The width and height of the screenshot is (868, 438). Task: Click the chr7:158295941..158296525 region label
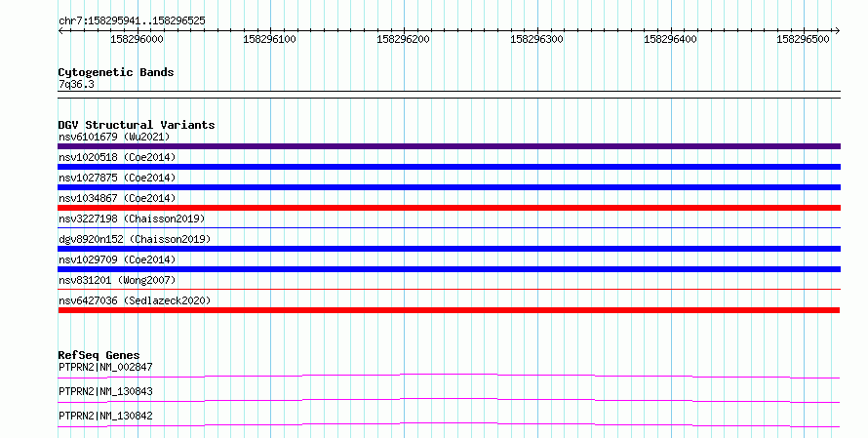click(132, 20)
